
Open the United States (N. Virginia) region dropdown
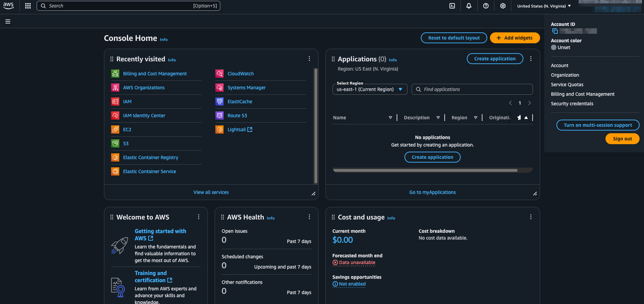pyautogui.click(x=544, y=6)
